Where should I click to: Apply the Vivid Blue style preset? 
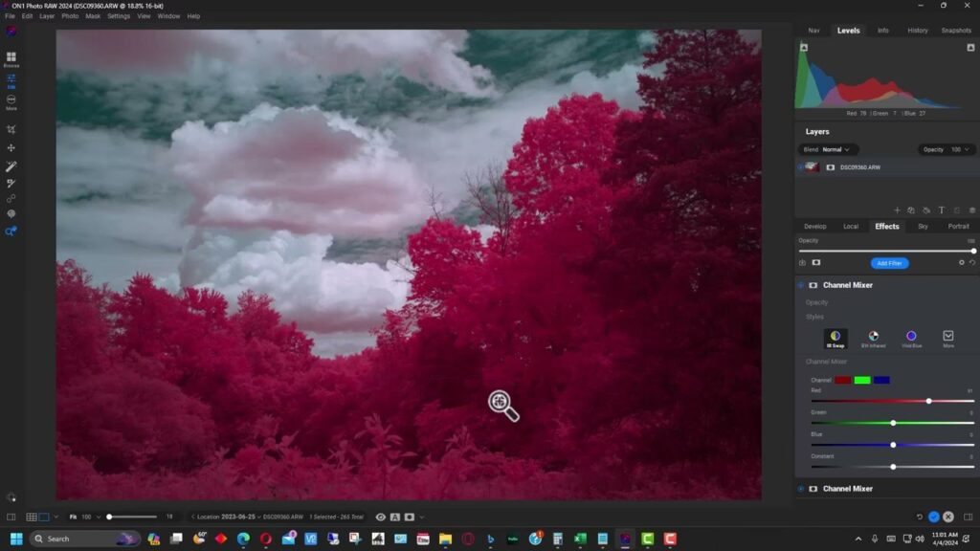tap(911, 339)
